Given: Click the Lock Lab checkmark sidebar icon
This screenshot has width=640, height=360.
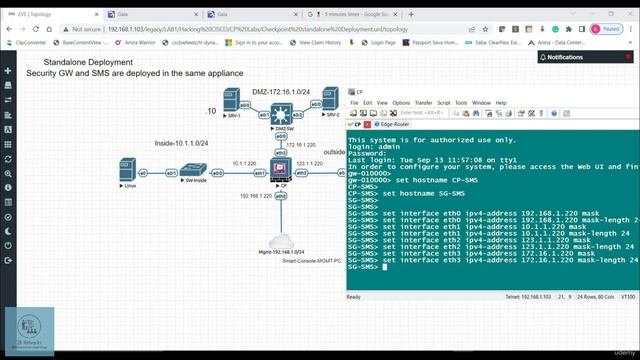Looking at the screenshot, I should pos(8,217).
